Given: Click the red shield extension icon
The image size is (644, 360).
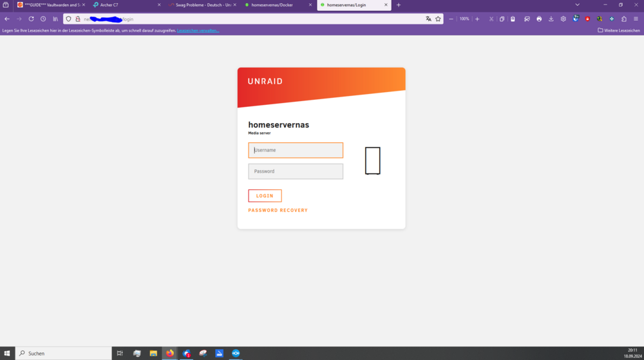Looking at the screenshot, I should 588,19.
